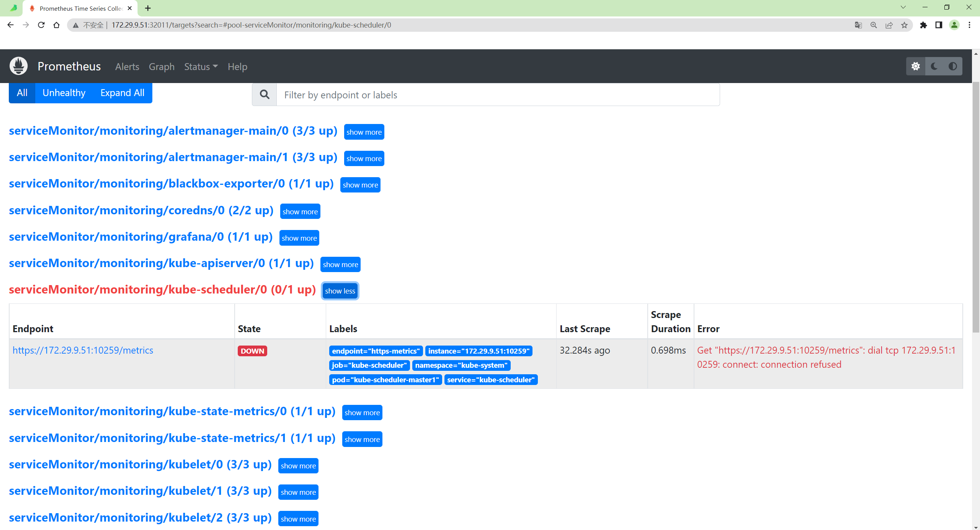The width and height of the screenshot is (980, 530).
Task: Open the Chrome profile avatar
Action: coord(954,25)
